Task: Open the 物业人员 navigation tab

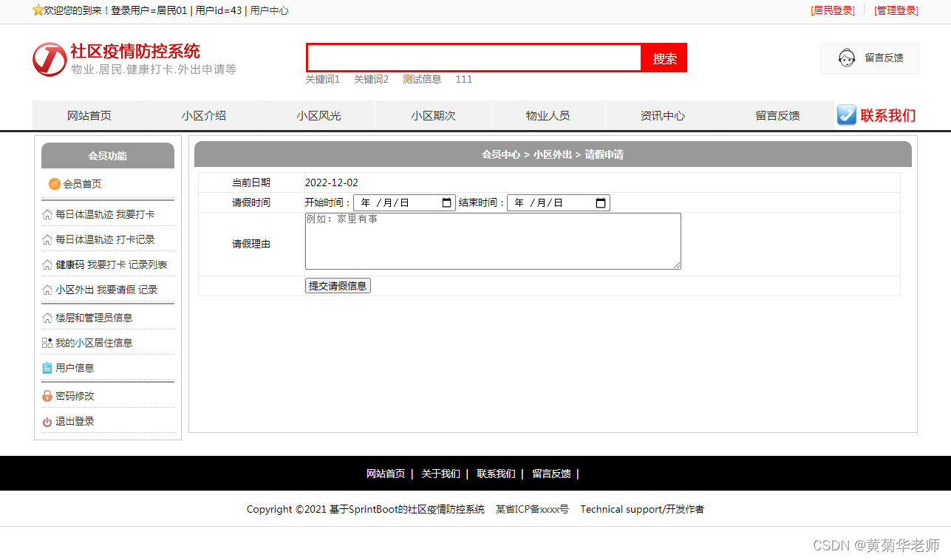Action: [548, 115]
